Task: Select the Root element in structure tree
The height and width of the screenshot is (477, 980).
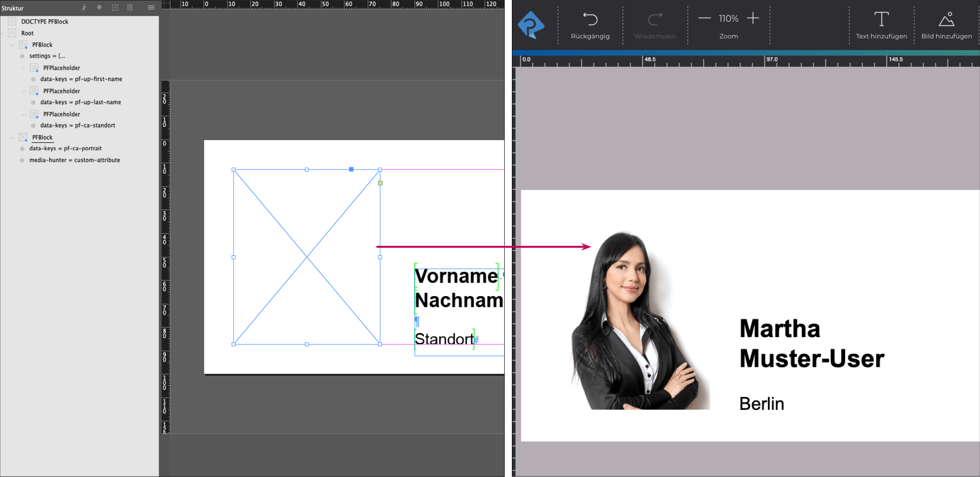Action: click(x=27, y=33)
